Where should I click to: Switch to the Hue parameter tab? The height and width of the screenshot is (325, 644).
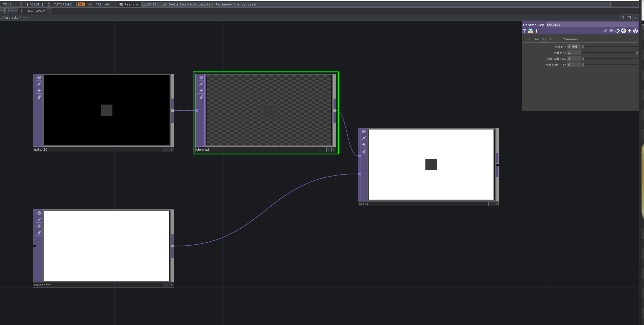coord(527,39)
